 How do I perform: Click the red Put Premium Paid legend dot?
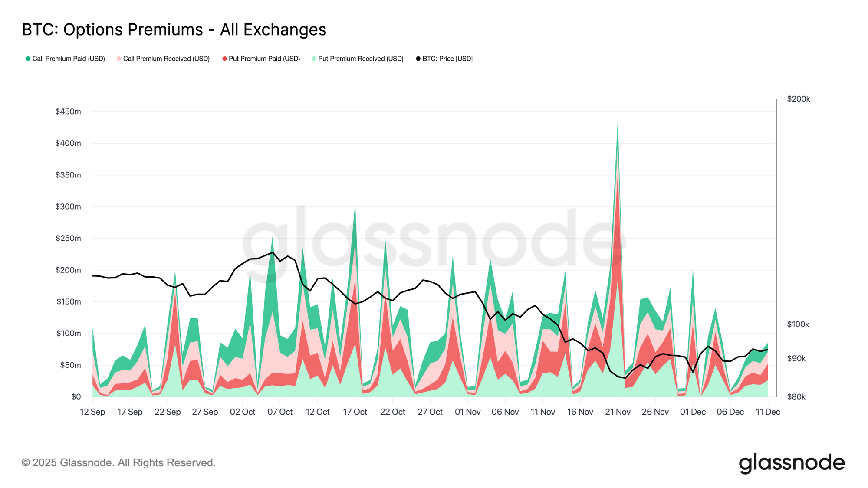pos(224,59)
